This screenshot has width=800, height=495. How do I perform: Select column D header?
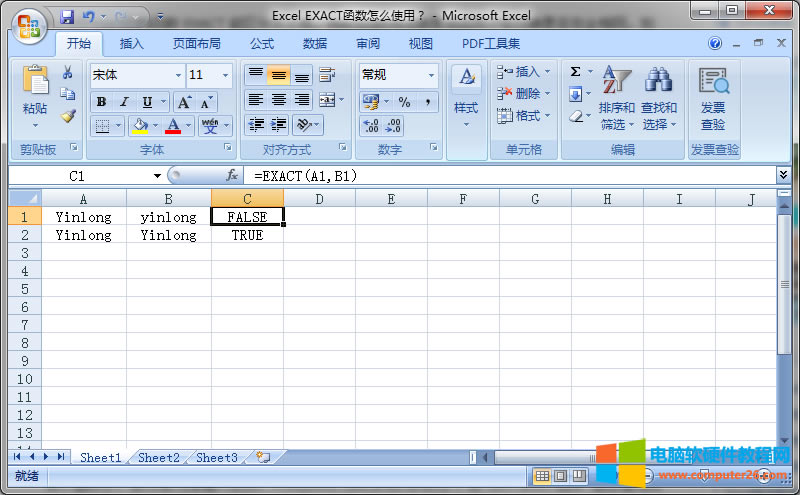tap(319, 199)
